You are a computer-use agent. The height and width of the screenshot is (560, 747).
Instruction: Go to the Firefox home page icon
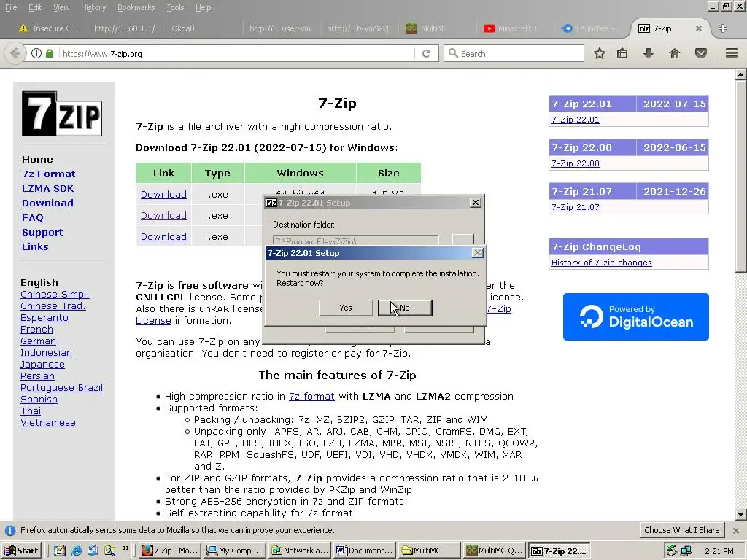coord(675,53)
